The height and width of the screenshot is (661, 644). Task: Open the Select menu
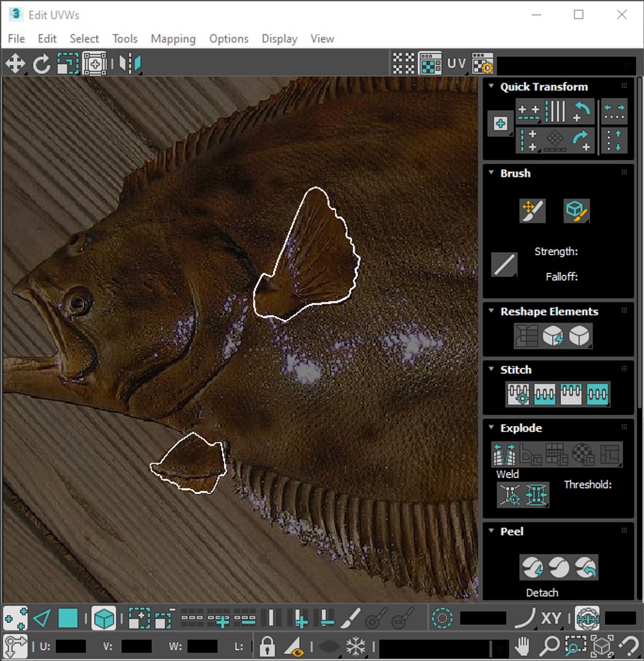(84, 39)
